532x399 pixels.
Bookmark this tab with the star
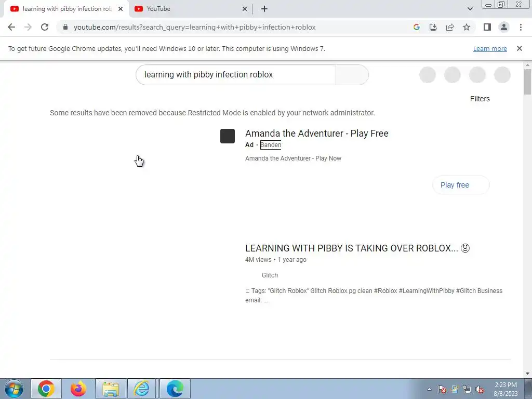click(467, 27)
